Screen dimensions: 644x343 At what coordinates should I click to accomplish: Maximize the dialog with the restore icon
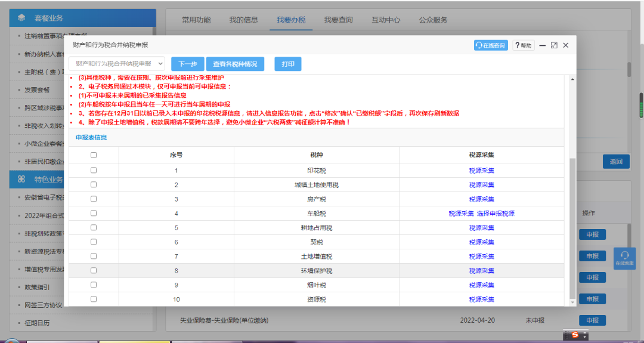(554, 45)
